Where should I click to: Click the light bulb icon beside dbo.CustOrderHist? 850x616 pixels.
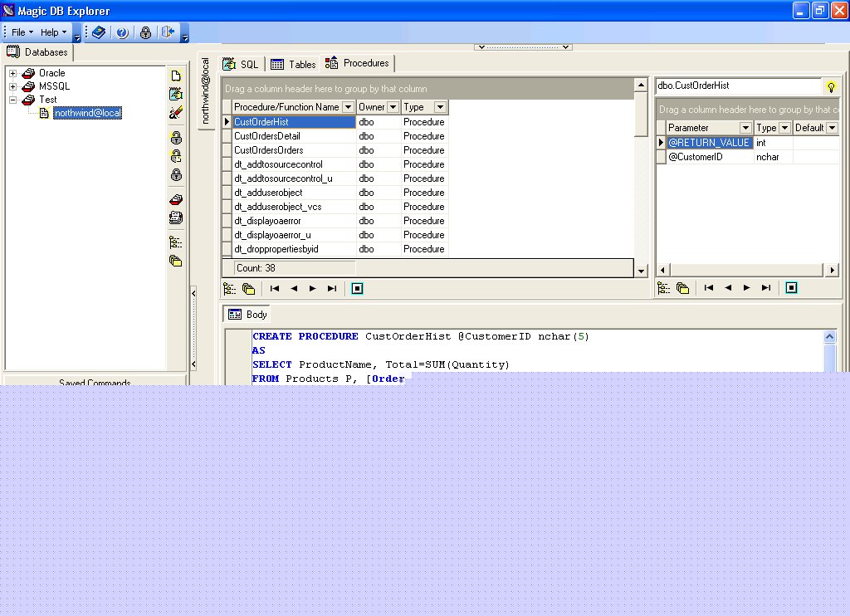830,87
